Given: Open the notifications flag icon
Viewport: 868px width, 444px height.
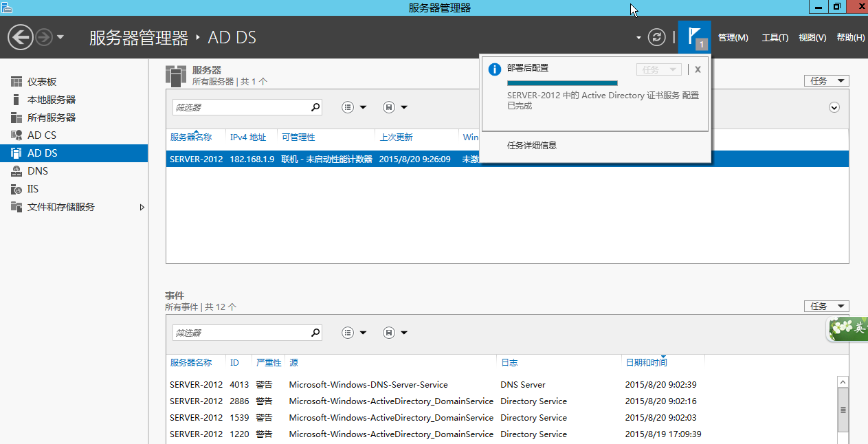Looking at the screenshot, I should [x=695, y=37].
